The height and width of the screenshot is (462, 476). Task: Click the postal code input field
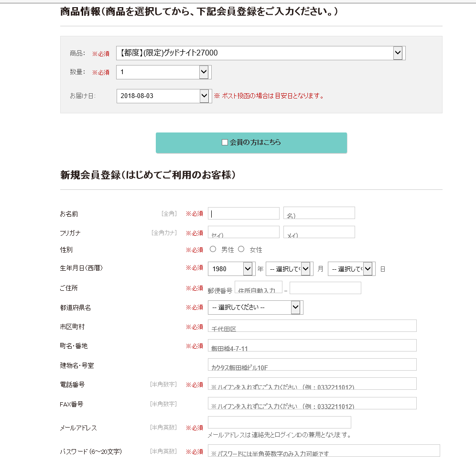coord(325,287)
